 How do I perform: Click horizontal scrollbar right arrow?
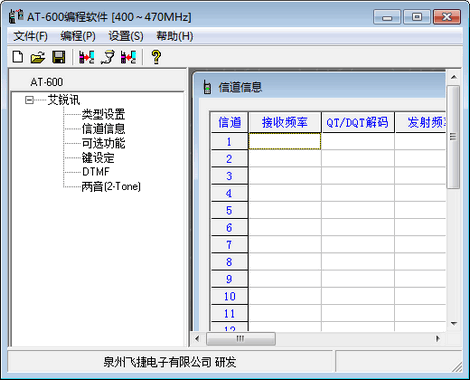point(438,339)
